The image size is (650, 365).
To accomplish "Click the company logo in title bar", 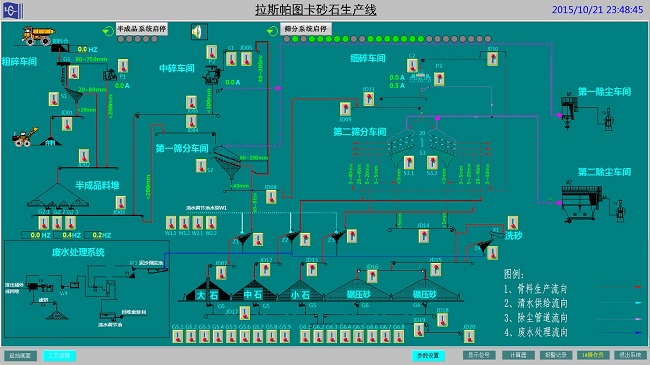I will (12, 10).
